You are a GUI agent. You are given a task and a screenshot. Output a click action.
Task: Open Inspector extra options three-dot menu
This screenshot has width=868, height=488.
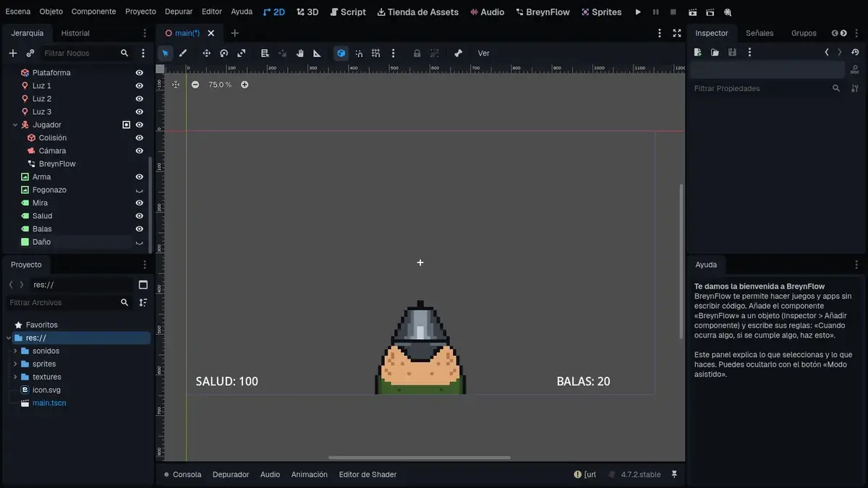[x=749, y=52]
